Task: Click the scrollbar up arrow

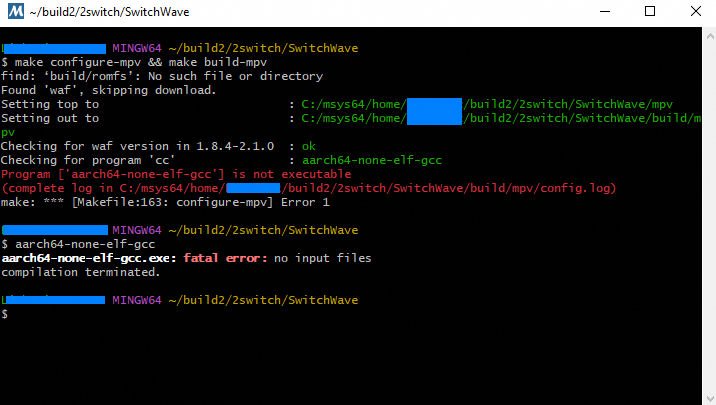Action: click(709, 35)
